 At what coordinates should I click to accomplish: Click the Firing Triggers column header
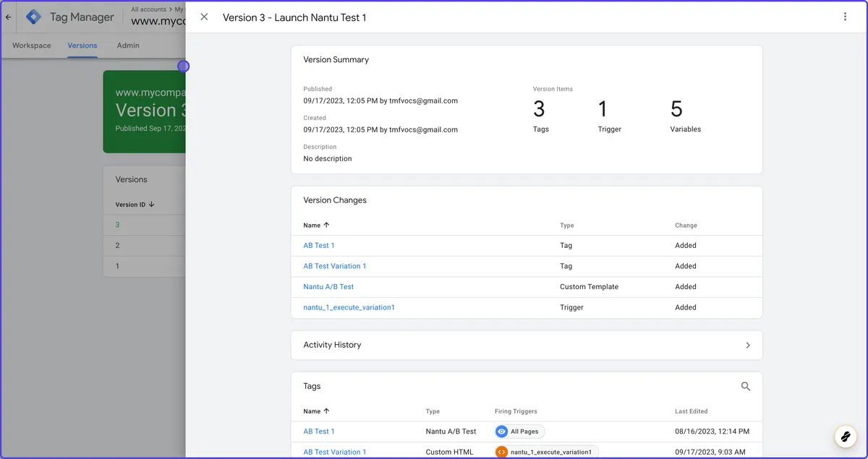(516, 411)
